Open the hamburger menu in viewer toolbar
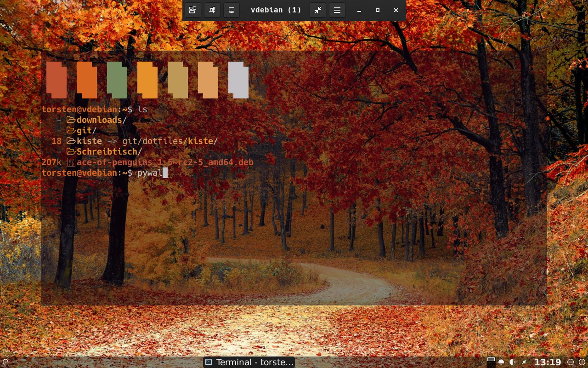The height and width of the screenshot is (368, 588). (x=337, y=10)
